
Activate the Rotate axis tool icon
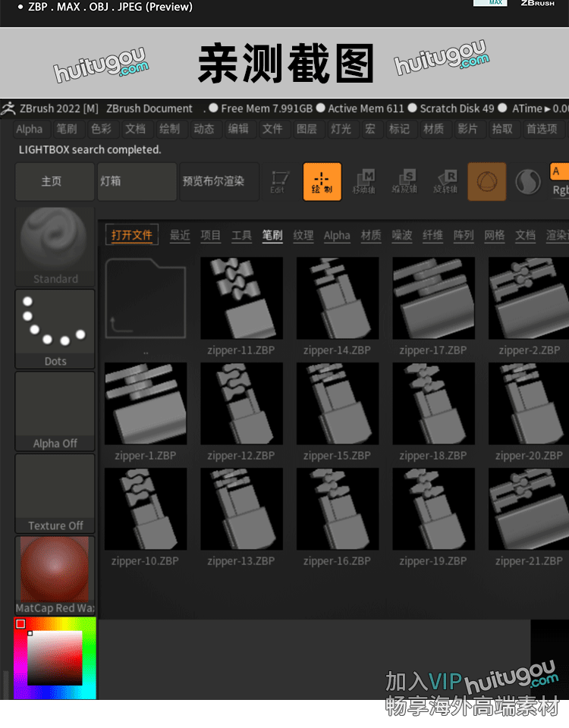pos(445,181)
